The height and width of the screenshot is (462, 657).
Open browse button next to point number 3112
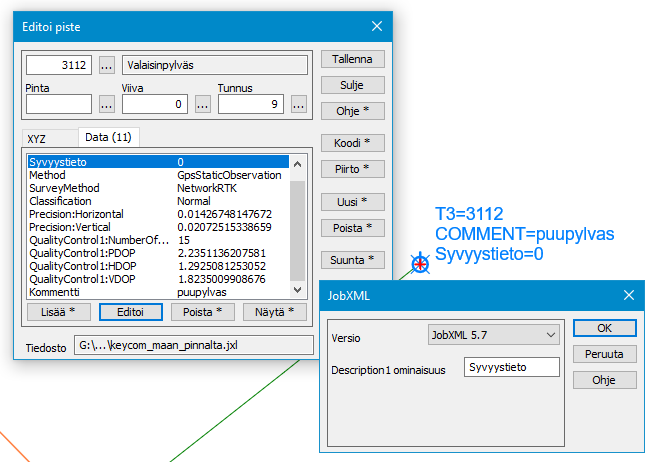coord(107,66)
